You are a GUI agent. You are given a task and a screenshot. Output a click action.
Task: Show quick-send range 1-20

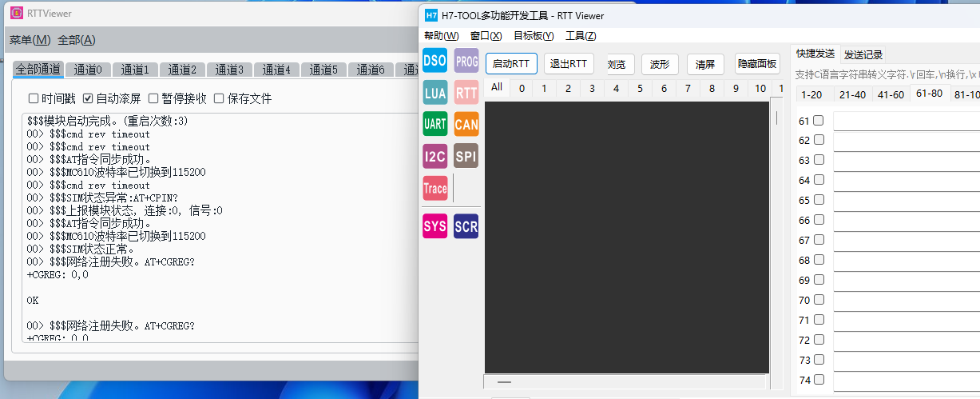[x=811, y=94]
